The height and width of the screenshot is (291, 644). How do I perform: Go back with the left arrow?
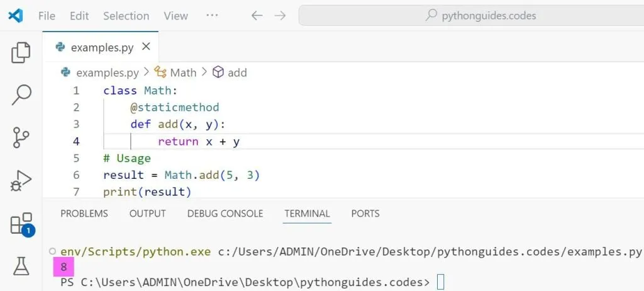pos(257,16)
